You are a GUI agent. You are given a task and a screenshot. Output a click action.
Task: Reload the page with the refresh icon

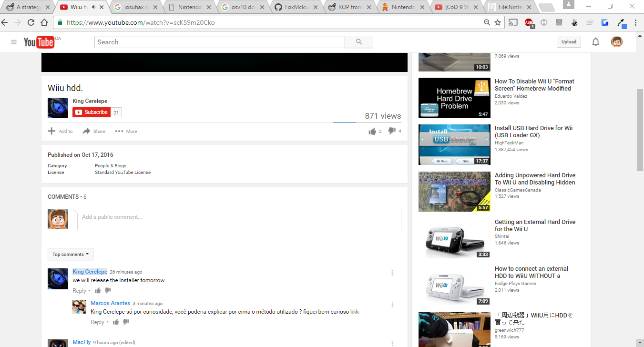tap(31, 22)
